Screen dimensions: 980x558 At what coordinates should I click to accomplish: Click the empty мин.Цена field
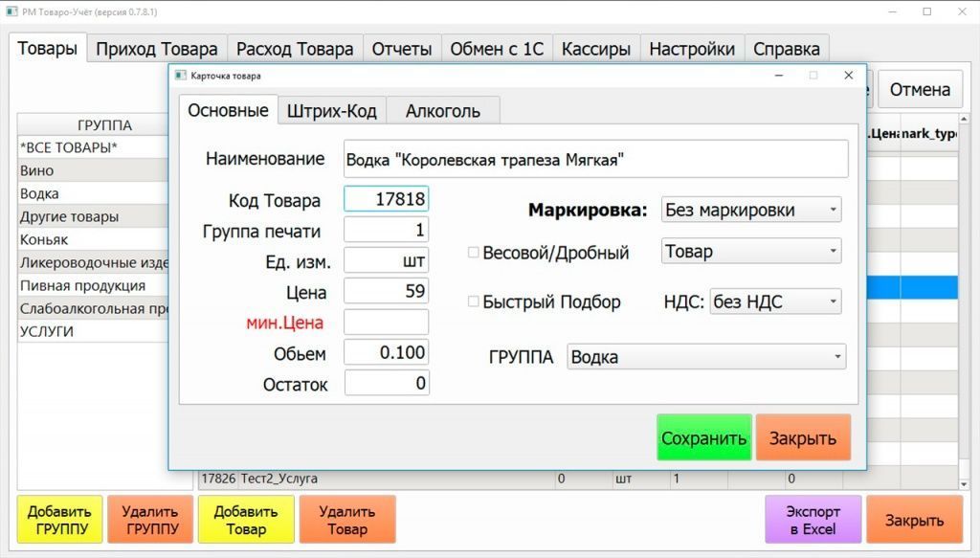(x=387, y=322)
